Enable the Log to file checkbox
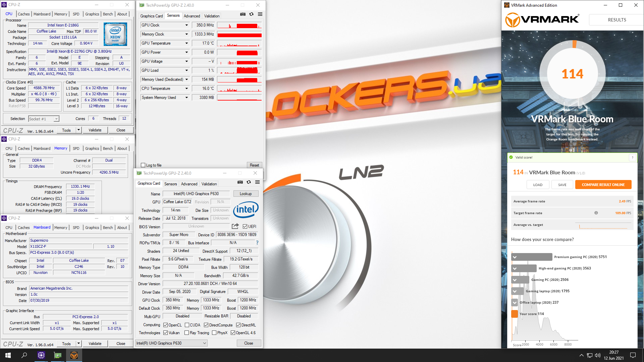Viewport: 644px width, 362px height. pos(143,165)
